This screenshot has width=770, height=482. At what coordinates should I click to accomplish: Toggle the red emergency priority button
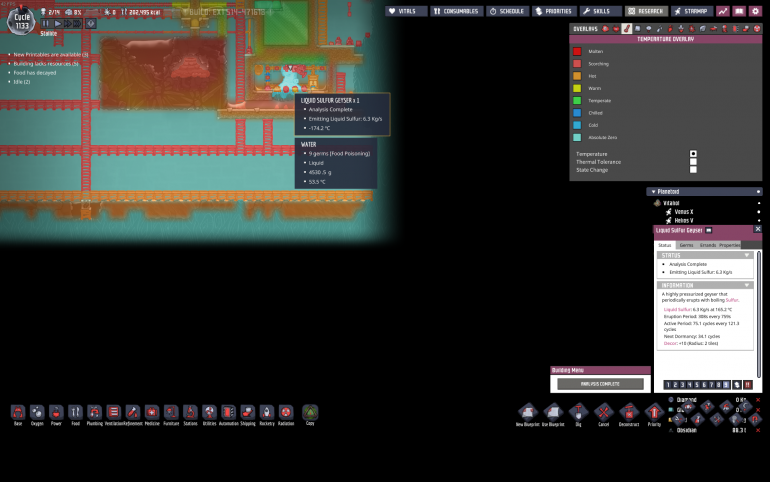click(x=748, y=385)
